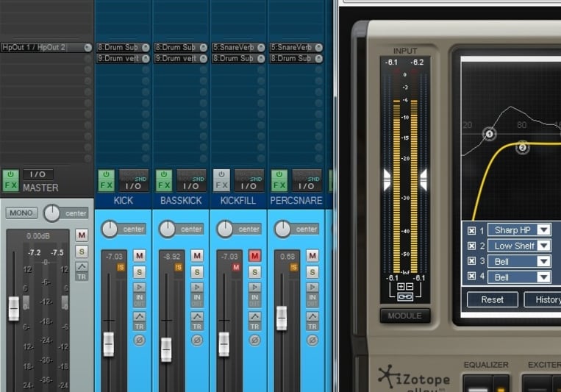The width and height of the screenshot is (561, 392).
Task: Open the 5:SnareVerb send on PERCSNARE
Action: 296,47
